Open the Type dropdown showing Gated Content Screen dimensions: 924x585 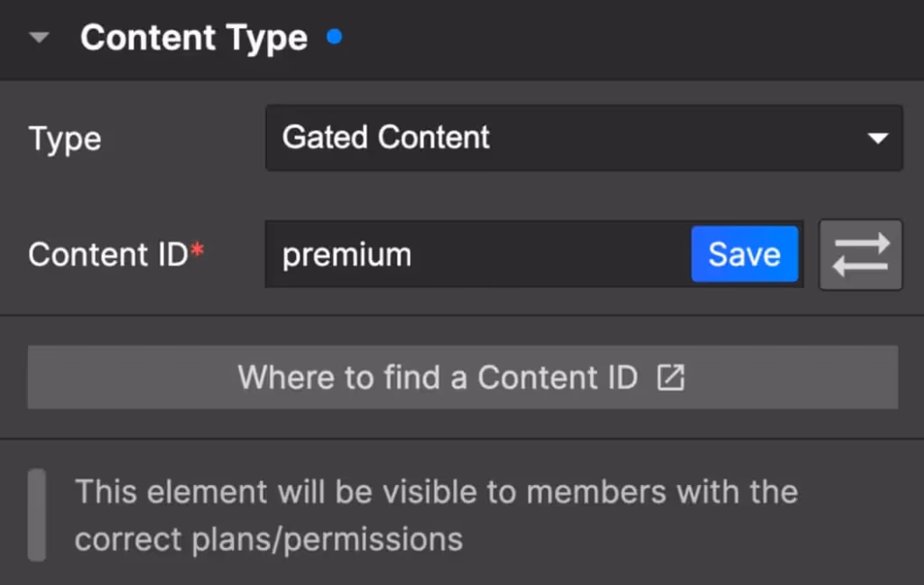click(x=583, y=138)
